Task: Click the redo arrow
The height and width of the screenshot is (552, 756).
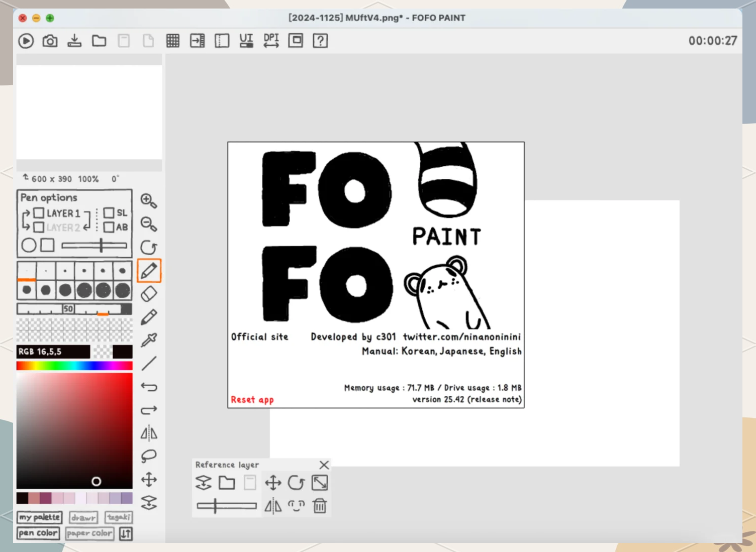Action: [149, 410]
